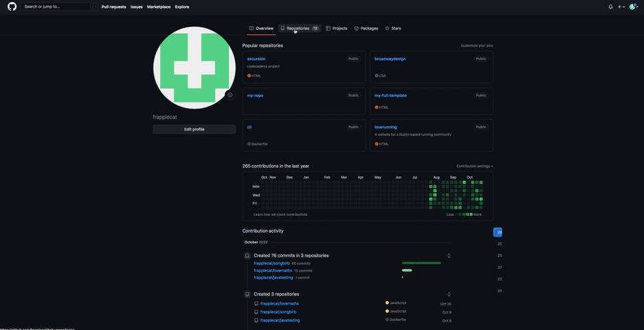
Task: Open the broadwaydesign repository
Action: tap(390, 58)
